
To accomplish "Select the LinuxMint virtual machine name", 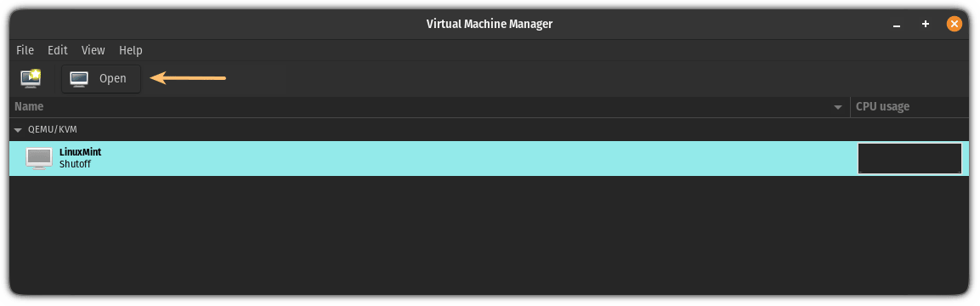I will tap(80, 152).
